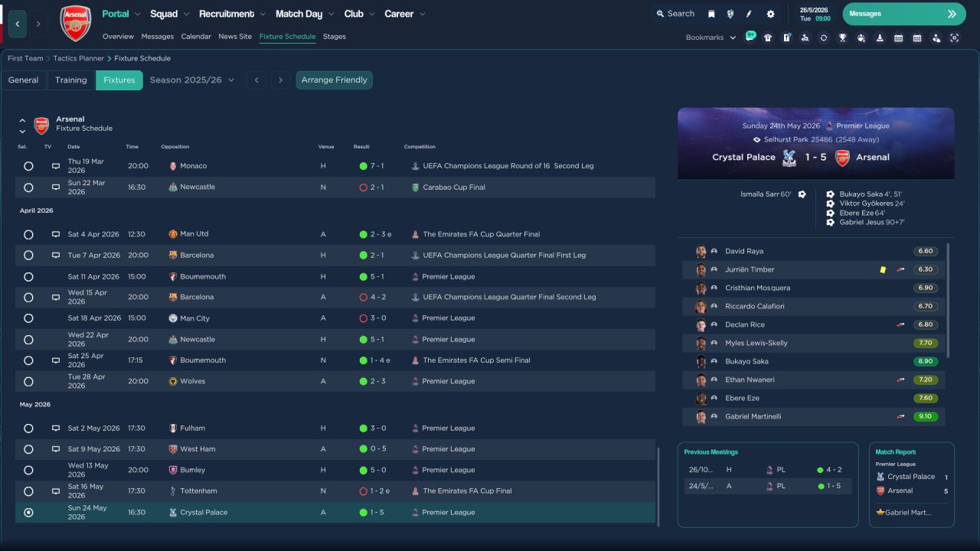Go forward with the right navigation arrow
Screen dimensions: 980x551
click(38, 24)
